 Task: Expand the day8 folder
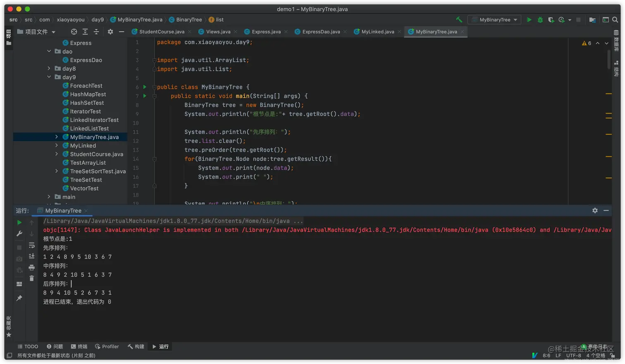49,68
